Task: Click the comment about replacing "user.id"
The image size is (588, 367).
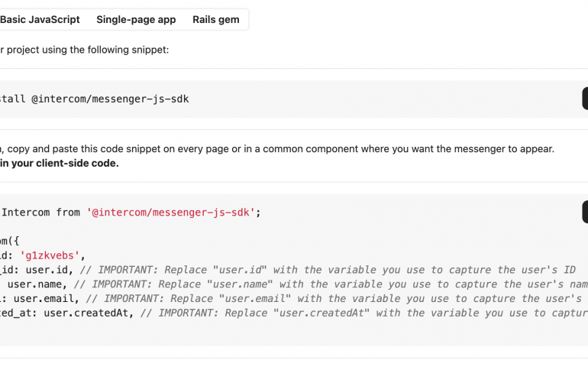Action: click(328, 270)
